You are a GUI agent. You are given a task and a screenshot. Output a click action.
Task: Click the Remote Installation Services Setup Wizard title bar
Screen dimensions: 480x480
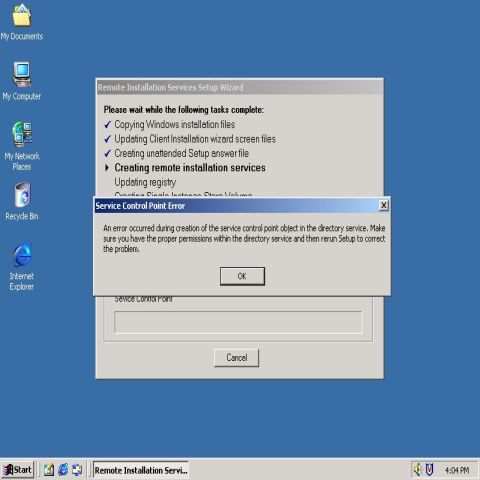[239, 88]
